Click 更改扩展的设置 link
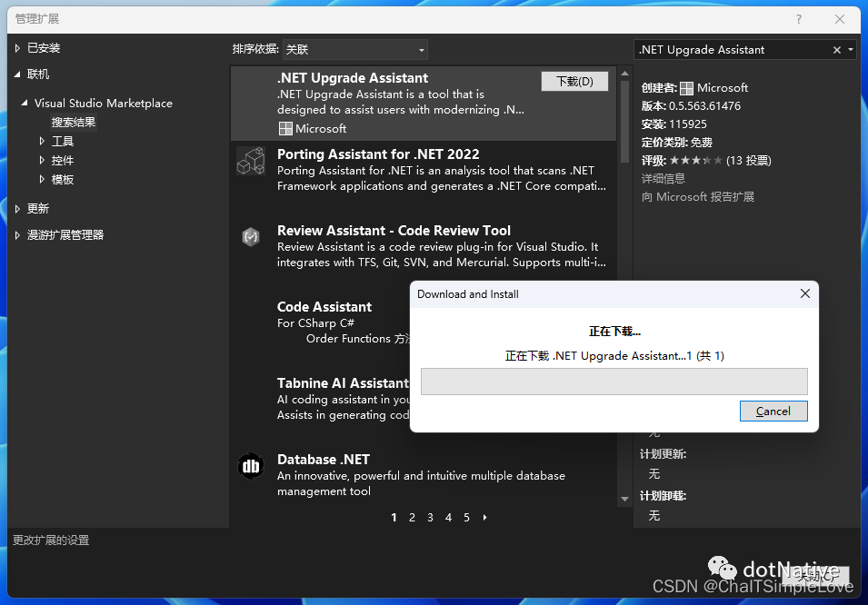Image resolution: width=868 pixels, height=605 pixels. point(51,541)
